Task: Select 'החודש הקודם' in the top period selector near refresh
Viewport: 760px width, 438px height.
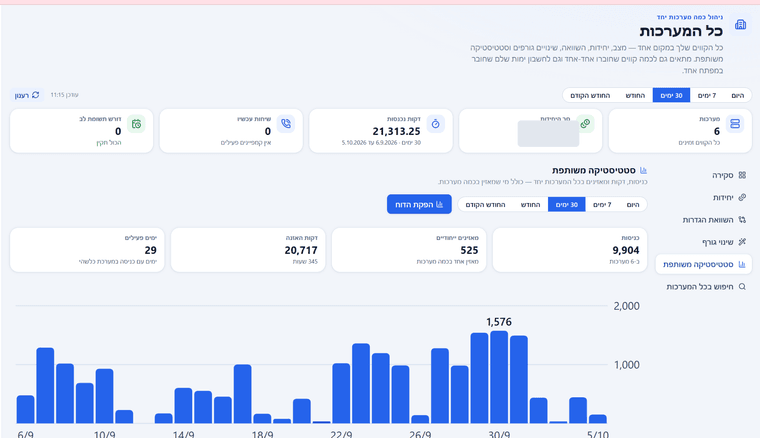Action: [590, 95]
